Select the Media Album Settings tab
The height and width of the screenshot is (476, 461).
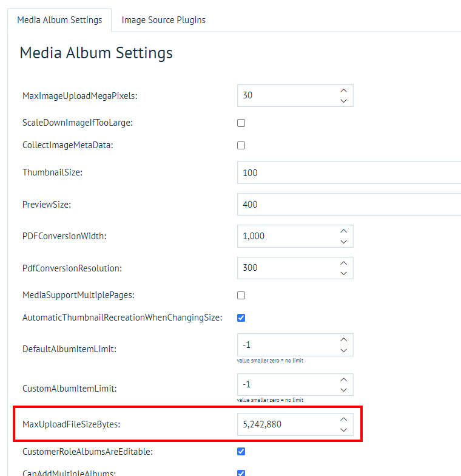pyautogui.click(x=59, y=20)
